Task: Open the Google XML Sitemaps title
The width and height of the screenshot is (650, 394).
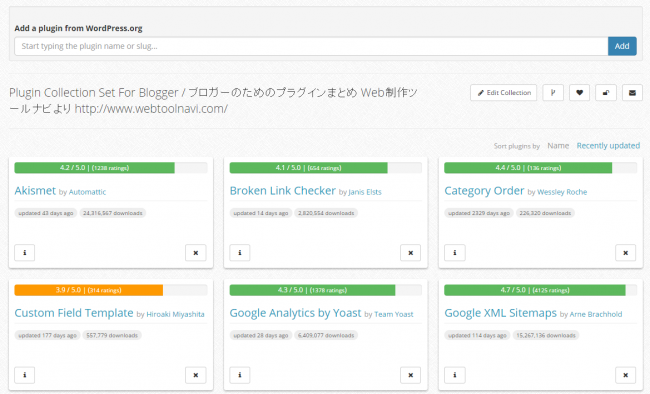Action: pos(500,313)
